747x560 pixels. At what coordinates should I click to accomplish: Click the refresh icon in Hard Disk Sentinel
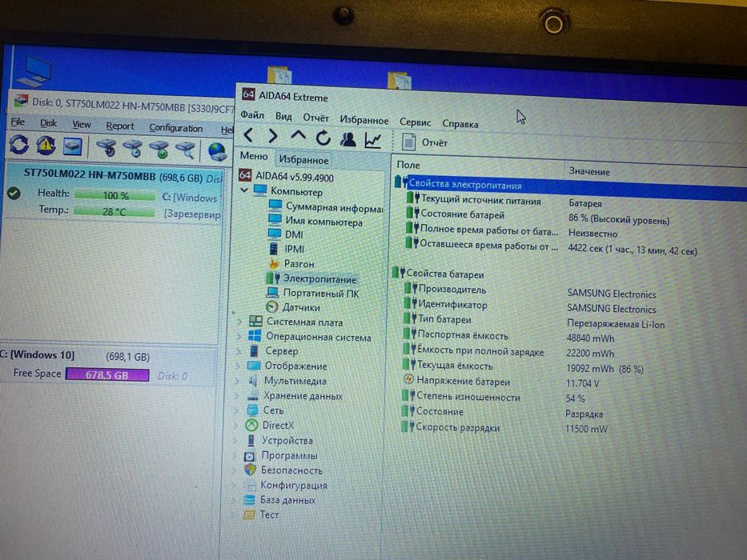pos(19,144)
